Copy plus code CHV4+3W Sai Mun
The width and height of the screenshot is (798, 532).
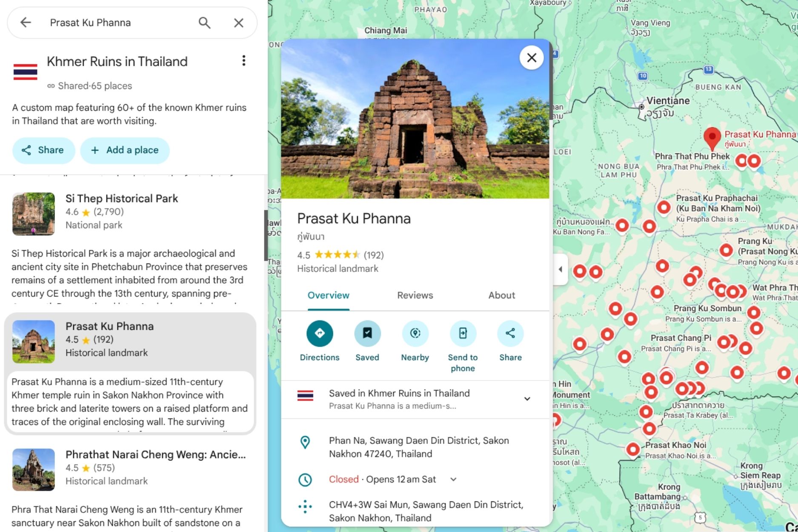tap(426, 511)
